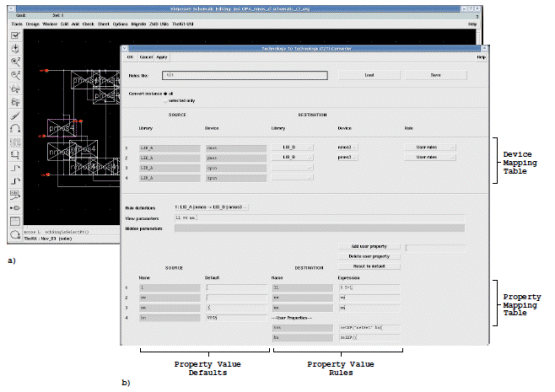This screenshot has height=392, width=555.
Task: Click the Load rules file button
Action: pos(370,75)
